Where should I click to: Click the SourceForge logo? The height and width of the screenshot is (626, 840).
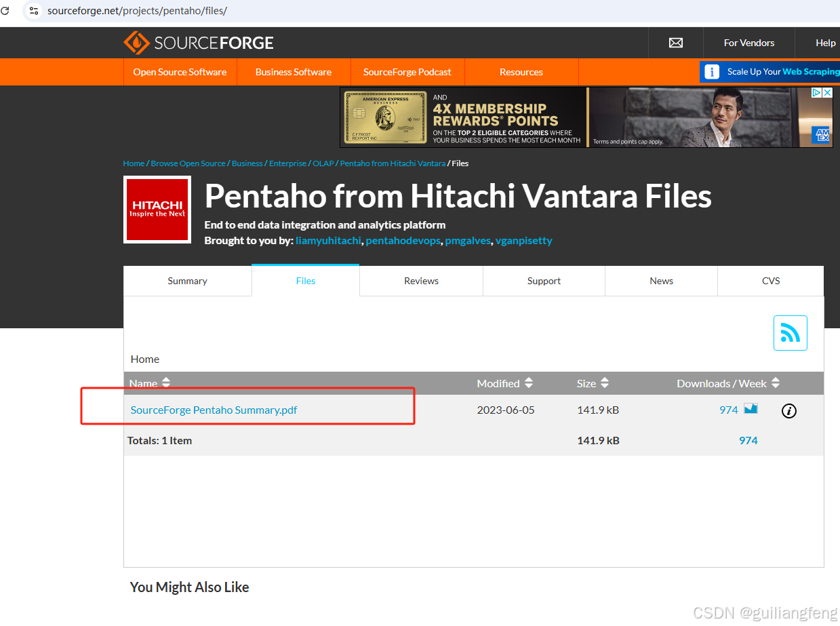point(199,43)
